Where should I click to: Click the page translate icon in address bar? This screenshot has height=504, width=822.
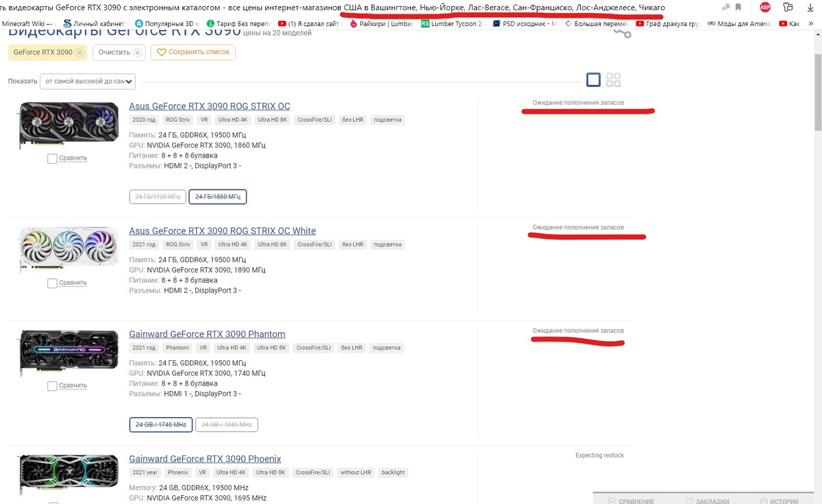point(725,8)
